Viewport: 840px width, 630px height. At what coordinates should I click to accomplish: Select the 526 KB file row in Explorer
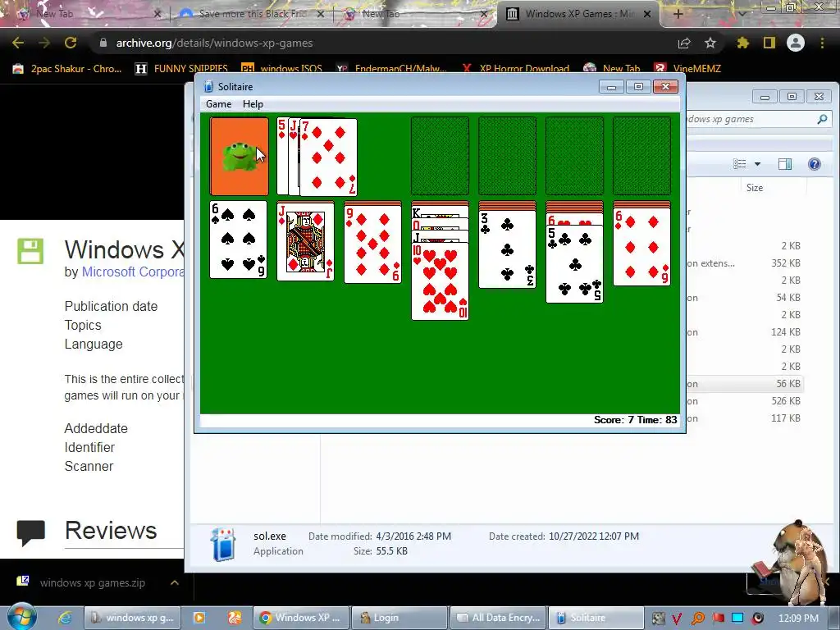coord(745,400)
